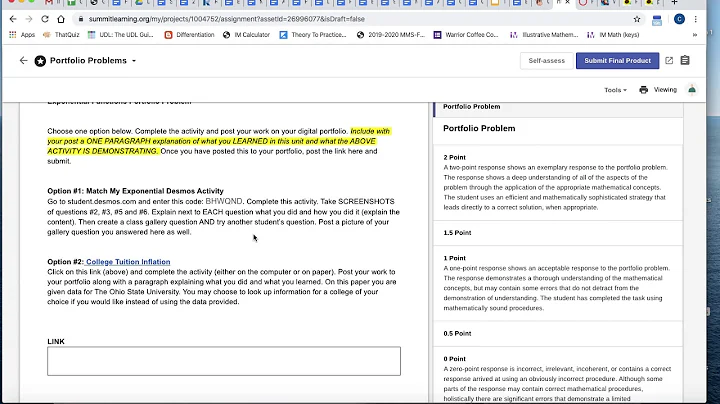720x404 pixels.
Task: Open the IM Calculator bookmark
Action: pos(246,35)
